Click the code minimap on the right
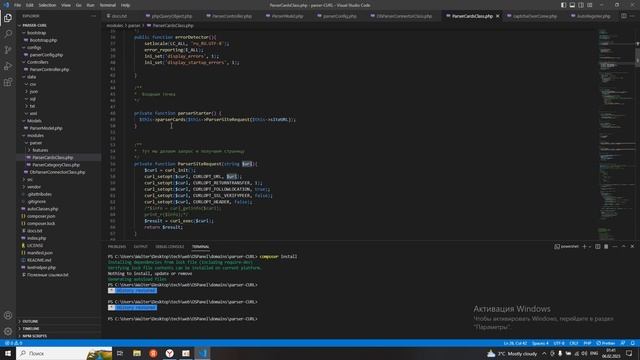Viewport: 640px width, 360px height. coord(617,135)
